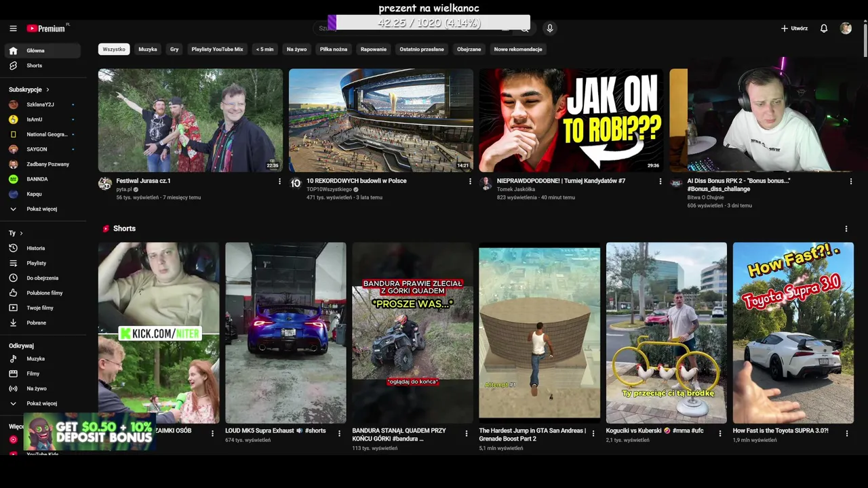Open Zadbany Pozwany subscription channel
The width and height of the screenshot is (868, 488).
click(x=42, y=164)
